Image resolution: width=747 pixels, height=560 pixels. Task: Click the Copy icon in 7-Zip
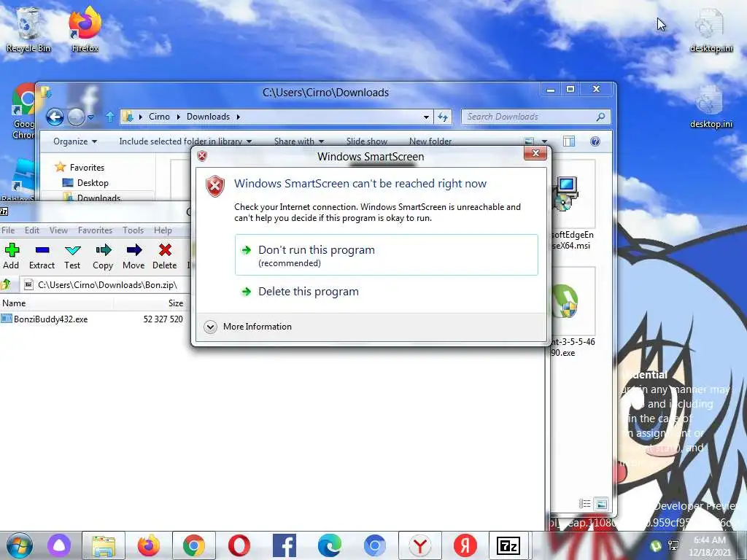click(103, 250)
